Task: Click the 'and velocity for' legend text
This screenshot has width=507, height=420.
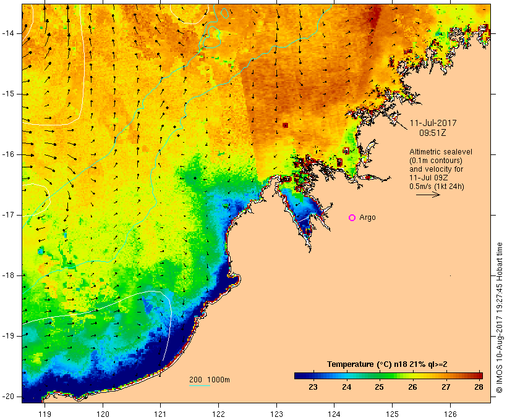Action: (436, 169)
